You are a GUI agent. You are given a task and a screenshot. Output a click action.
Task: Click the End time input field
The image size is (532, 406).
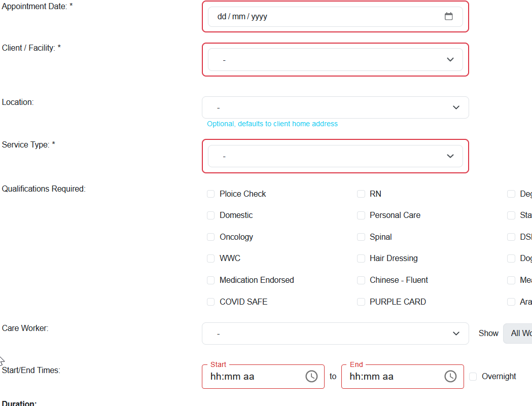point(393,377)
